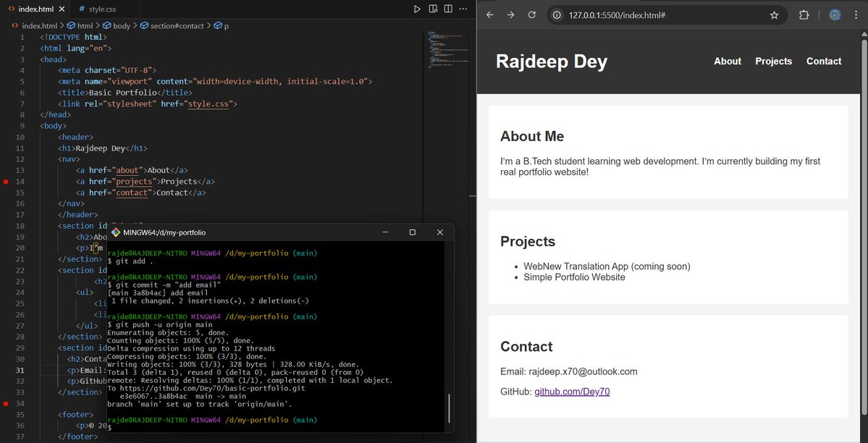868x443 pixels.
Task: Open the style.css link in line 8
Action: click(x=208, y=104)
